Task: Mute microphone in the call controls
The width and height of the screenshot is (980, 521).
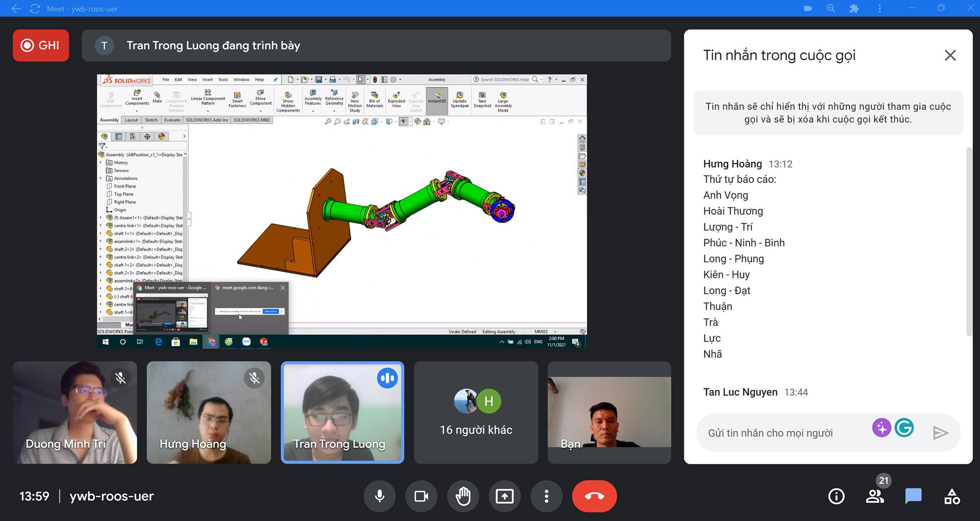Action: 379,496
